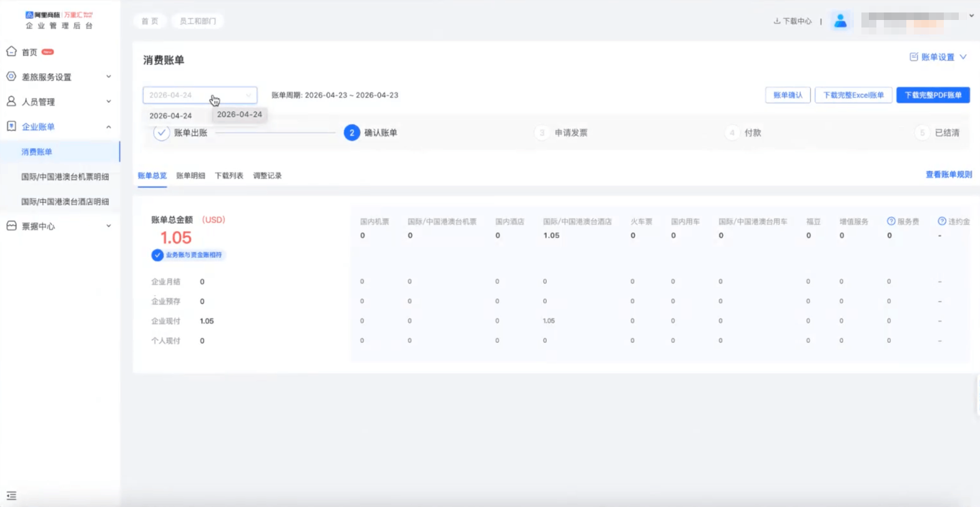
Task: Click the travel service settings gear icon
Action: [11, 77]
